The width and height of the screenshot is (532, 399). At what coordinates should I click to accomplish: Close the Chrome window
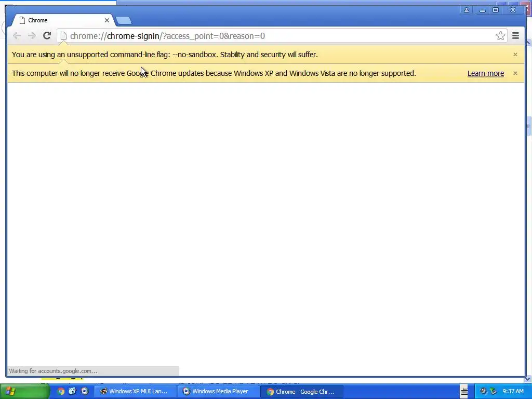coord(513,10)
